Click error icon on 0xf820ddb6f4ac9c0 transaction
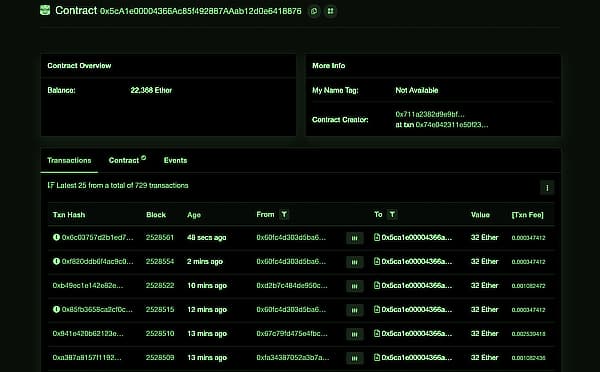Image resolution: width=600 pixels, height=372 pixels. 56,261
